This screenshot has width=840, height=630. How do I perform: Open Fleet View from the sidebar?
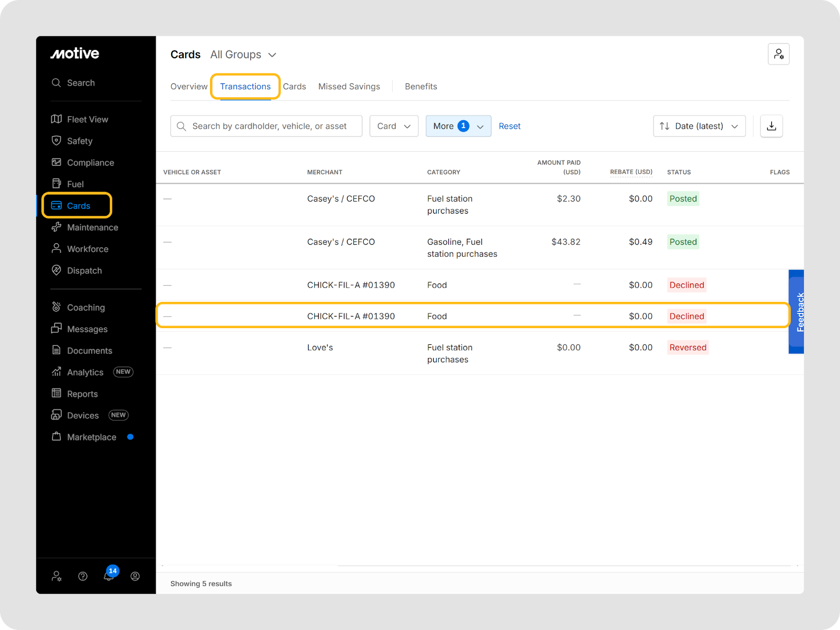[87, 119]
